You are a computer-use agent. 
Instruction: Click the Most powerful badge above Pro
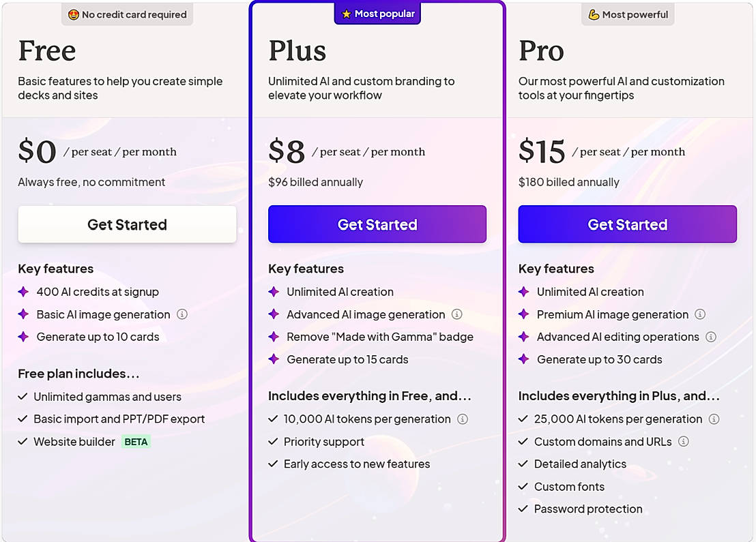(628, 14)
